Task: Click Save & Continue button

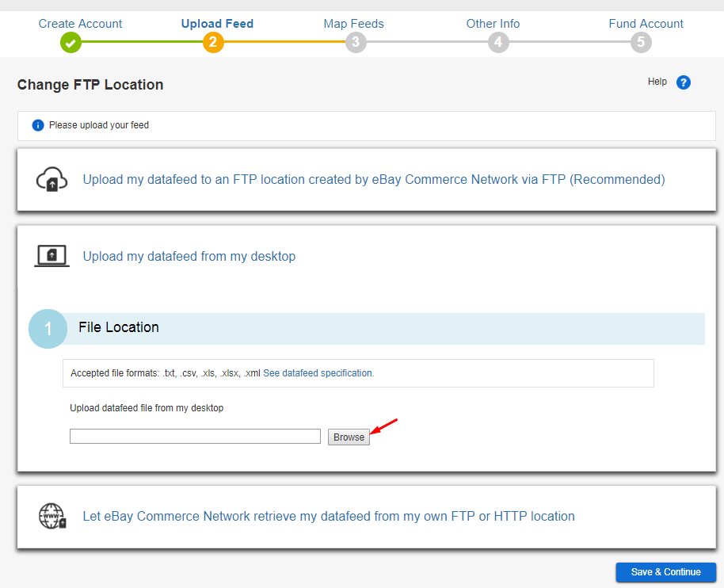Action: [x=666, y=572]
